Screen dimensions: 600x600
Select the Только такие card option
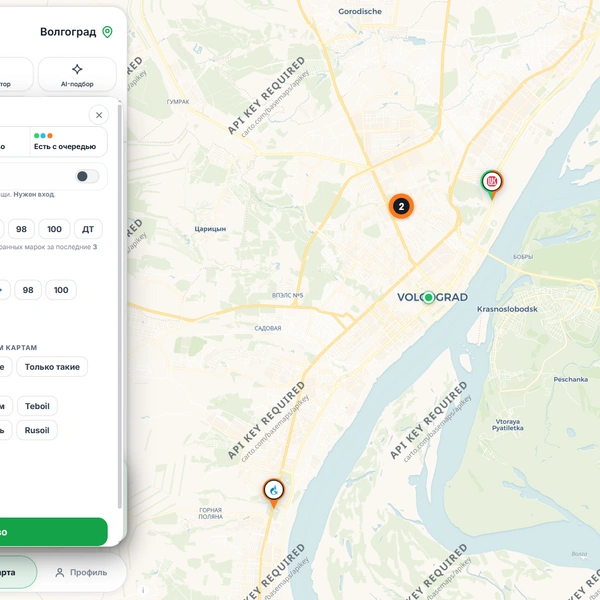52,367
